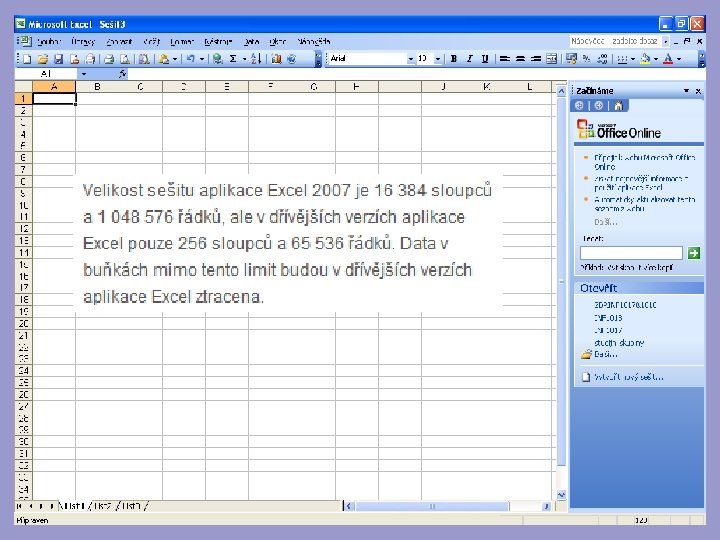Click the Insert Function fx button
Viewport: 720px width, 540px height.
122,73
